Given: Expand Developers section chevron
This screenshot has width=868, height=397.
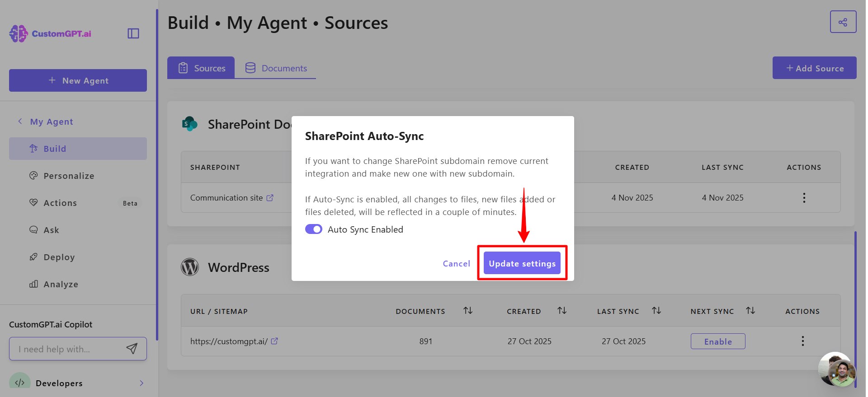Looking at the screenshot, I should pos(142,383).
